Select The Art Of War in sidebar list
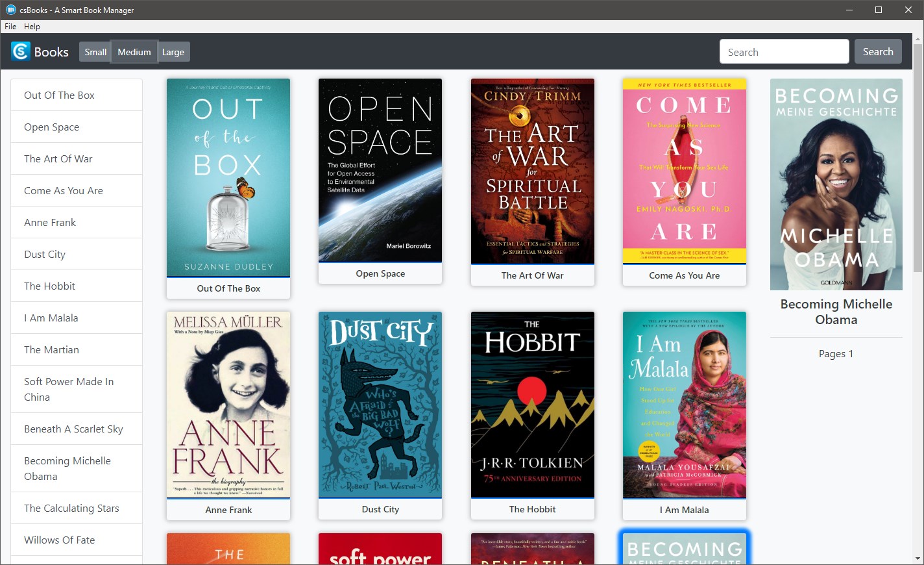The image size is (924, 565). coord(77,158)
